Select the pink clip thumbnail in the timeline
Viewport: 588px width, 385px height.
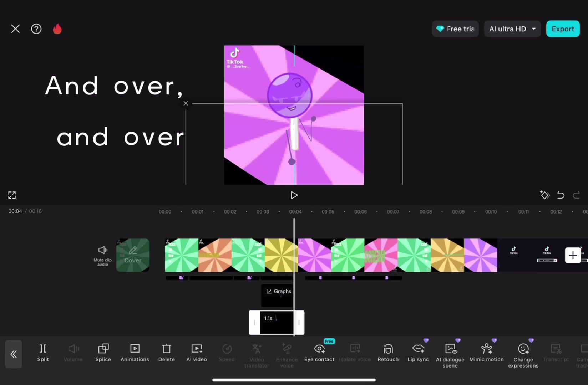click(381, 255)
